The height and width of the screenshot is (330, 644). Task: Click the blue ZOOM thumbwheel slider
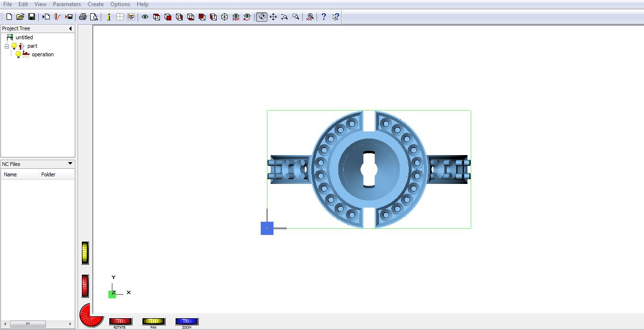point(186,321)
